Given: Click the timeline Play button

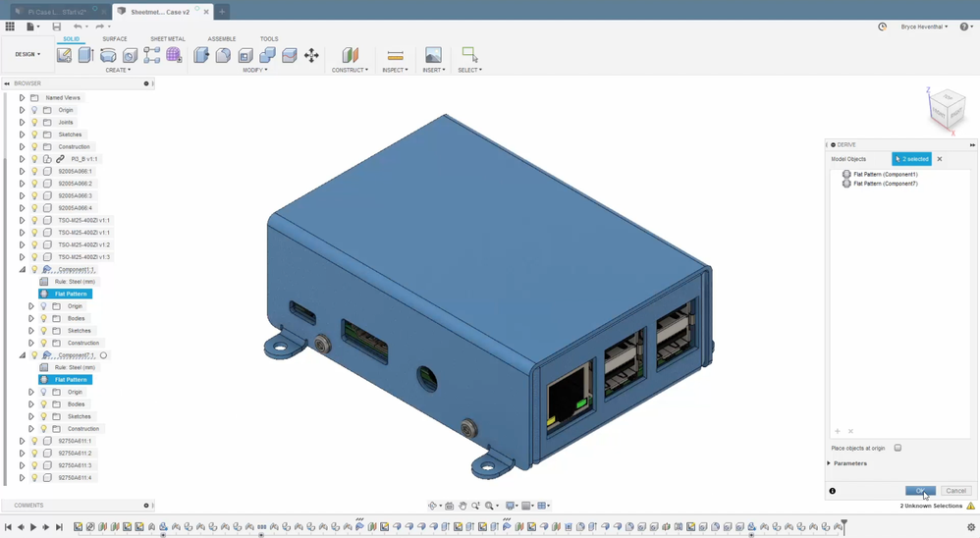Looking at the screenshot, I should [33, 527].
